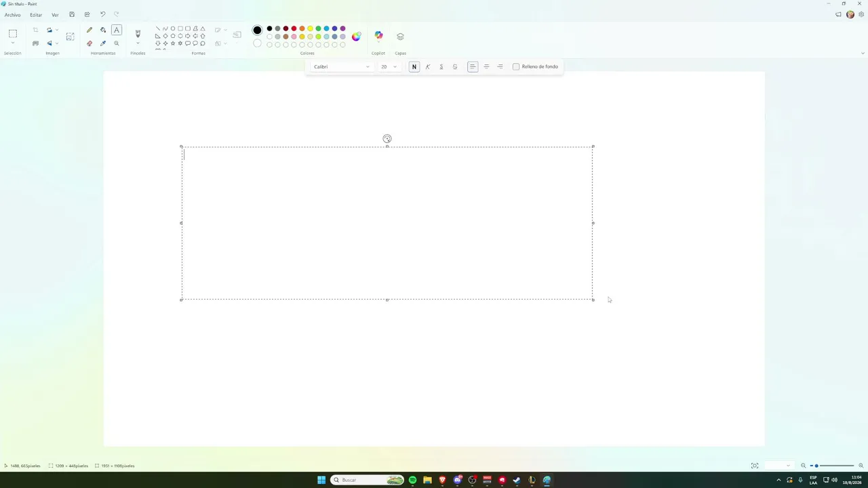Viewport: 868px width, 488px height.
Task: Toggle underline (S) text formatting
Action: click(x=441, y=66)
